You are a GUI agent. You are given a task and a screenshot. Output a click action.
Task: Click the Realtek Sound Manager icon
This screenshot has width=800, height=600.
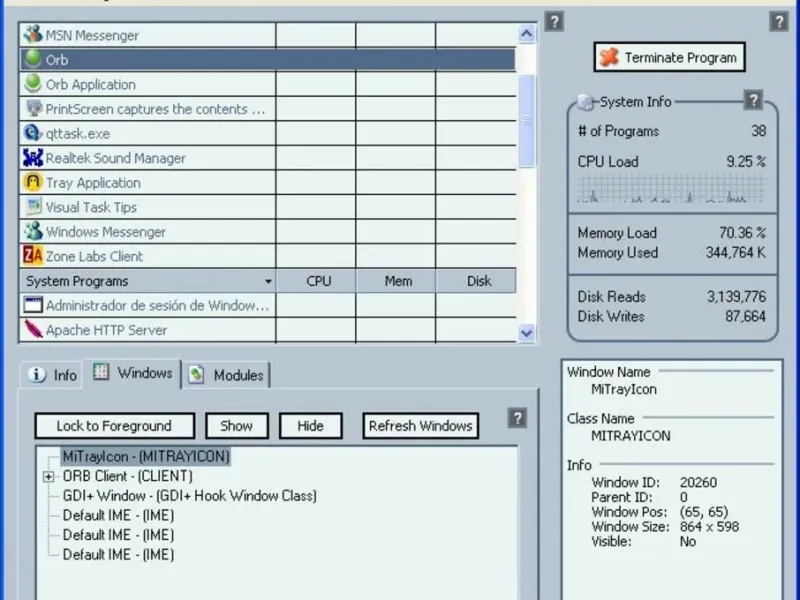tap(33, 158)
